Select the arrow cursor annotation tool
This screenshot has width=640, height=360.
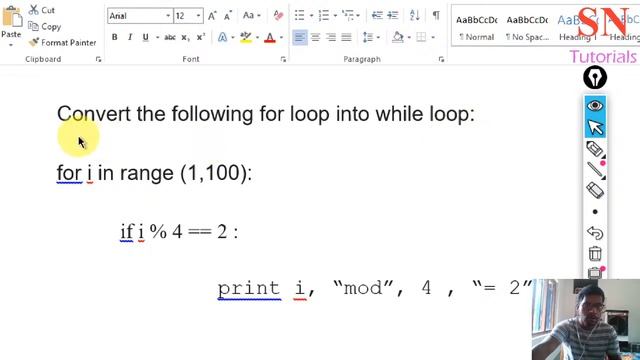(x=595, y=127)
